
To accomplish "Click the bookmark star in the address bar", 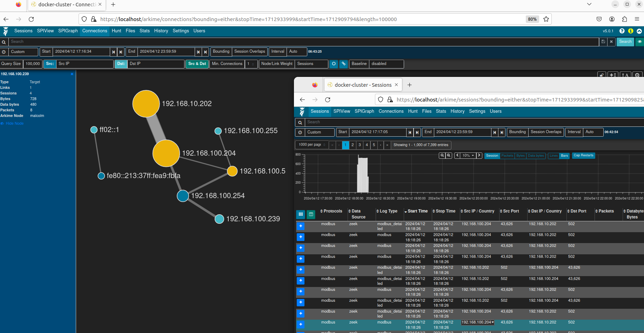I will [x=546, y=19].
